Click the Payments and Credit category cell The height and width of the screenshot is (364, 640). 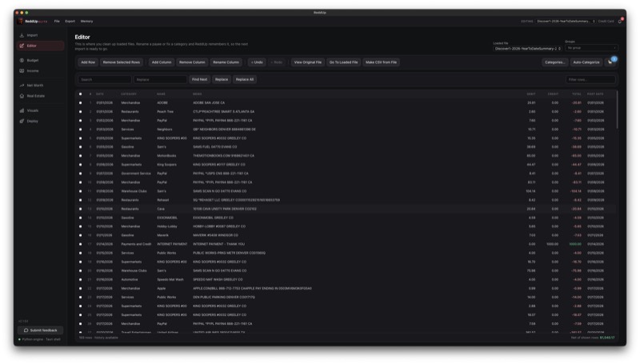[x=136, y=245]
